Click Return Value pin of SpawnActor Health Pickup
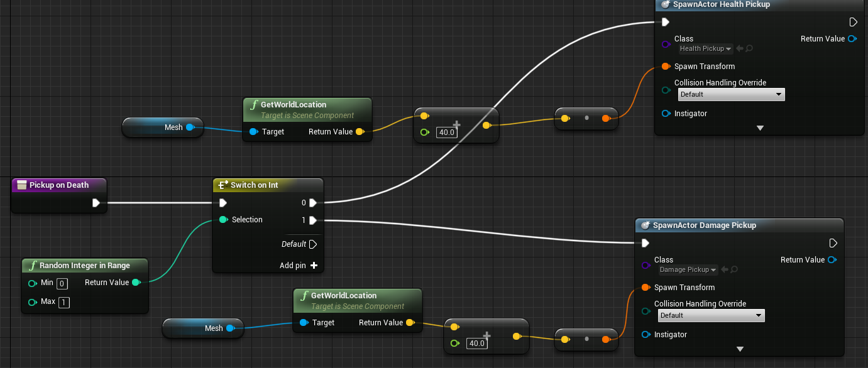 click(x=852, y=39)
